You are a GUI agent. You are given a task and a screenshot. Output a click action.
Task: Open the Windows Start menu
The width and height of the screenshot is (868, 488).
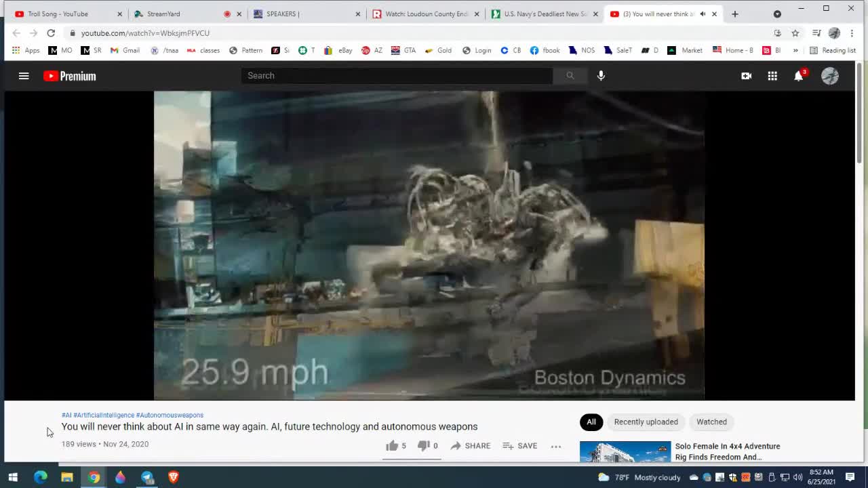(x=13, y=477)
